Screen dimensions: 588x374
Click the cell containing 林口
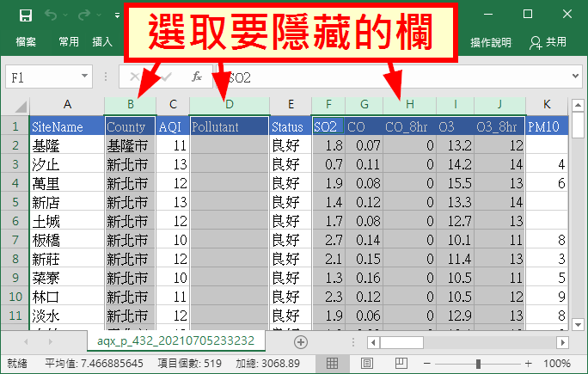click(x=67, y=297)
